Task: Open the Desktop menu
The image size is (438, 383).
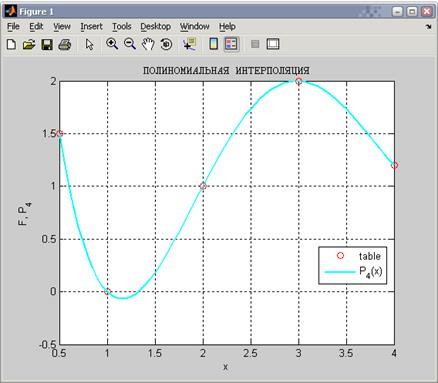Action: pos(156,26)
